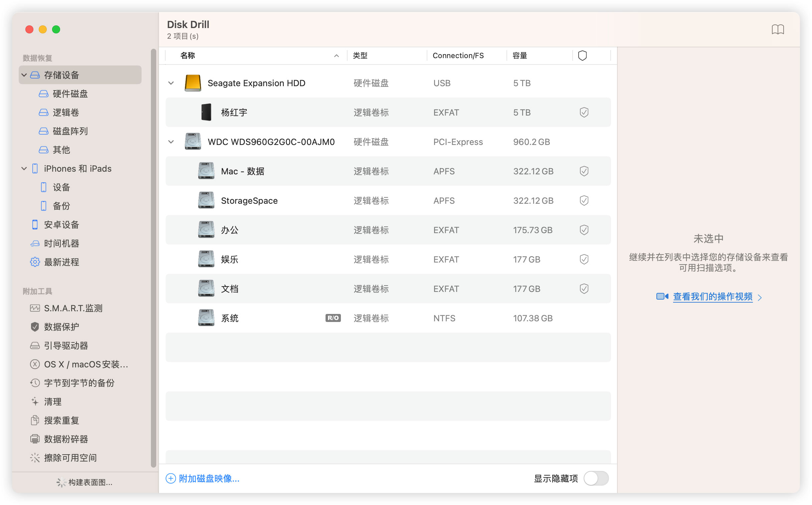Toggle protection shield for 杨红宇 volume
Image resolution: width=812 pixels, height=505 pixels.
[584, 112]
